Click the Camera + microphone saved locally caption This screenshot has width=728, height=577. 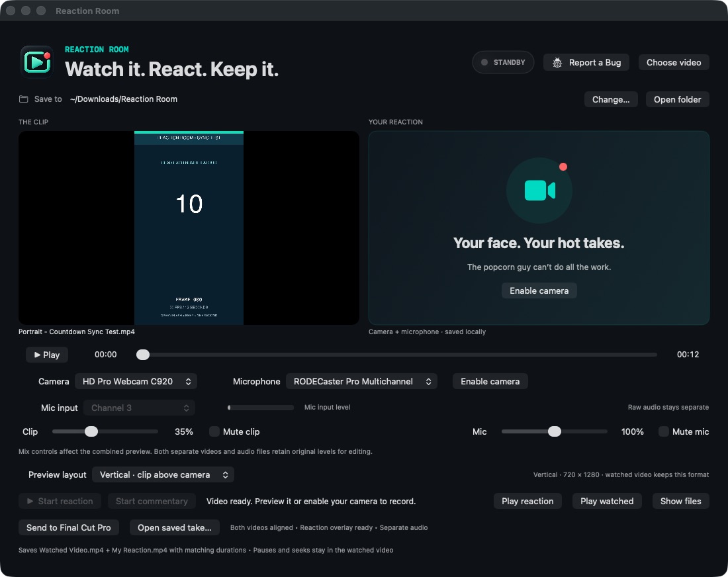427,332
